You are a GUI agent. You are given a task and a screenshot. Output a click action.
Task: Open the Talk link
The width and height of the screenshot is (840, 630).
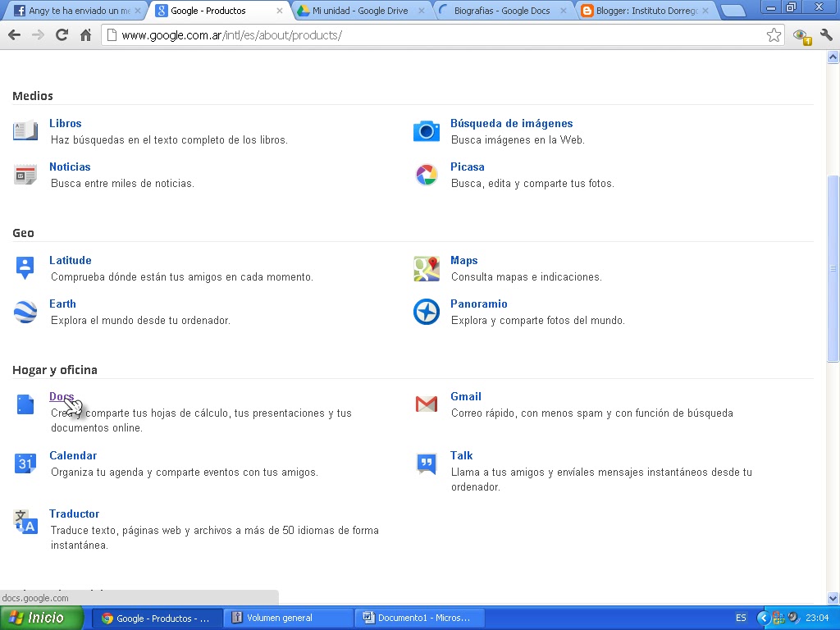coord(461,455)
